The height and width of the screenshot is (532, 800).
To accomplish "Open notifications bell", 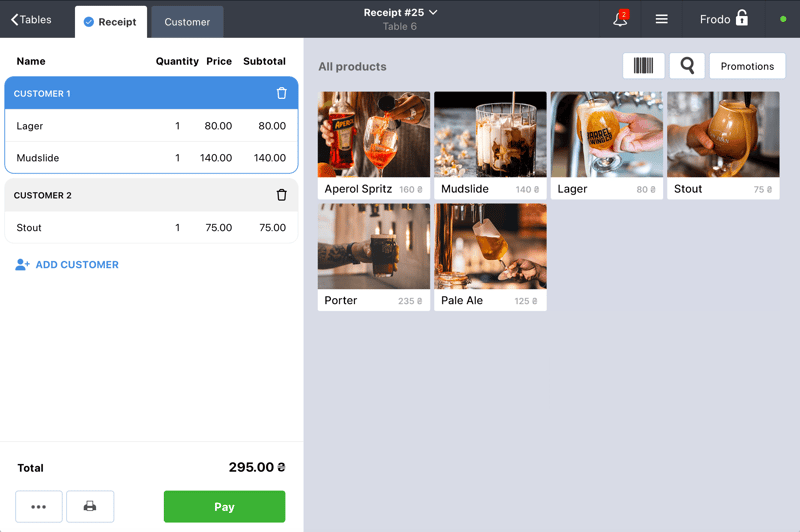I will coord(620,19).
